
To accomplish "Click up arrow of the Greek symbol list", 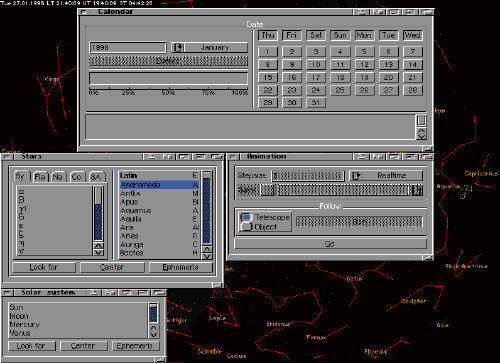I will click(x=99, y=246).
